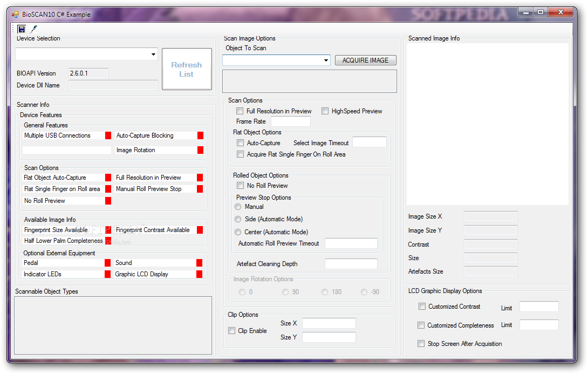Enable Full Resolution in Preview checkbox
The height and width of the screenshot is (374, 588).
[x=240, y=111]
